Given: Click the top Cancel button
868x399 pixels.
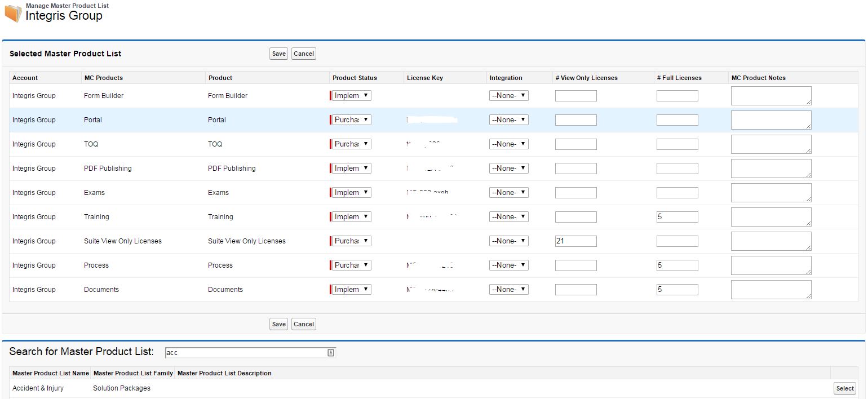Looking at the screenshot, I should click(303, 54).
